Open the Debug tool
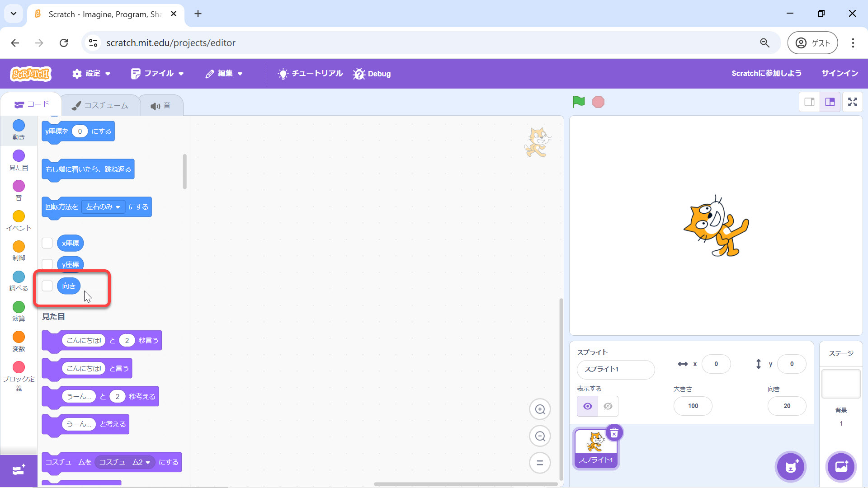868x488 pixels. [372, 74]
